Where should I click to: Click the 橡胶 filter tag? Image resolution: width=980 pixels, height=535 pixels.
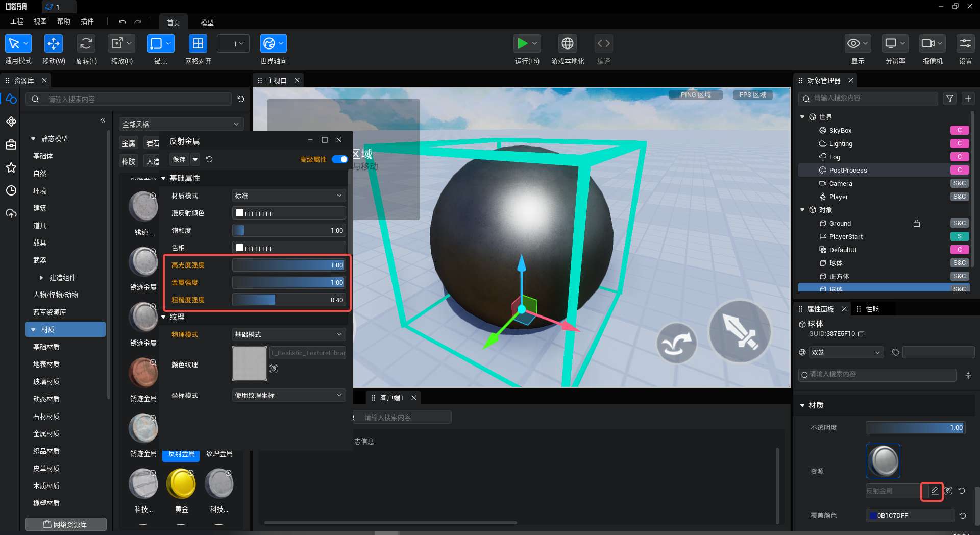[x=129, y=161]
